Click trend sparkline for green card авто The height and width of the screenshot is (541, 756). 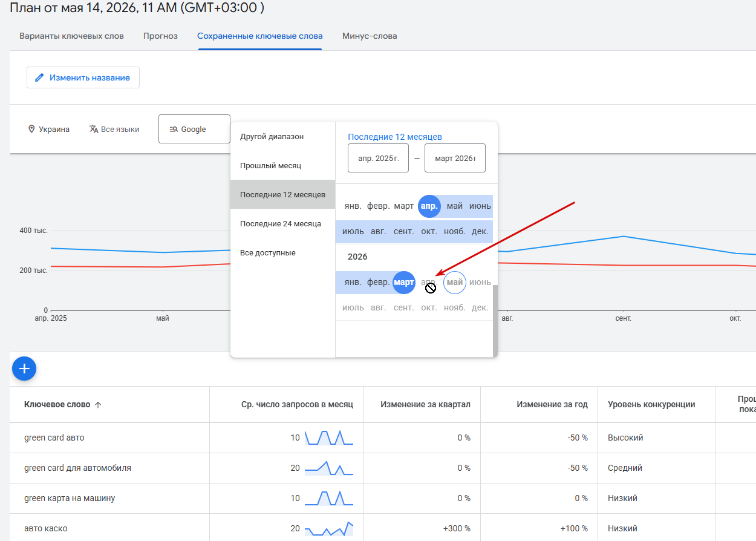(x=328, y=438)
